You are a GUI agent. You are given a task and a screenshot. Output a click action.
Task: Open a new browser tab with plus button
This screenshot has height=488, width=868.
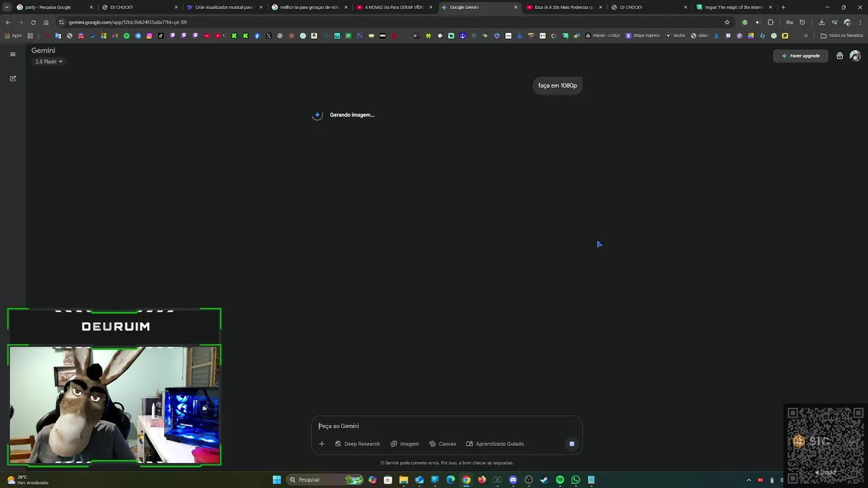[783, 7]
